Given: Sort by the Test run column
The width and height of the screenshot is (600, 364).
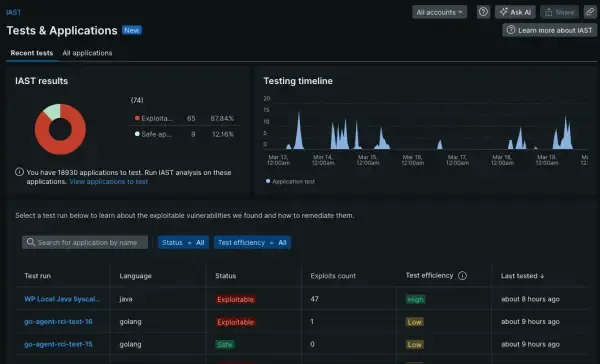Looking at the screenshot, I should [38, 276].
